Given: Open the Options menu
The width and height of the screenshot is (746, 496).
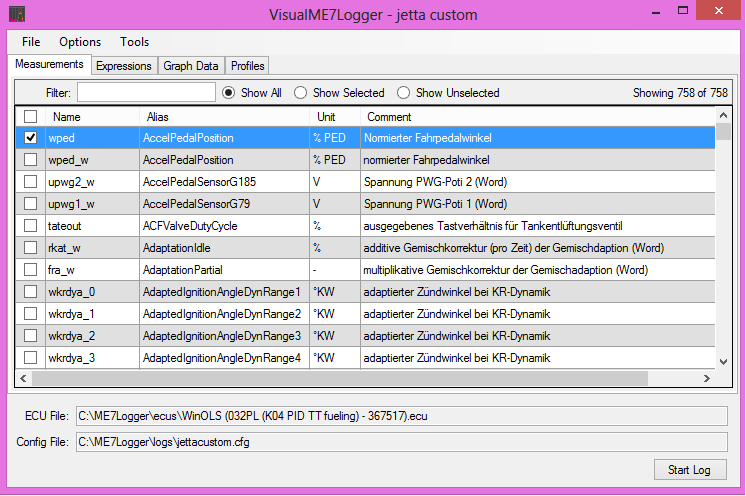Looking at the screenshot, I should (80, 42).
